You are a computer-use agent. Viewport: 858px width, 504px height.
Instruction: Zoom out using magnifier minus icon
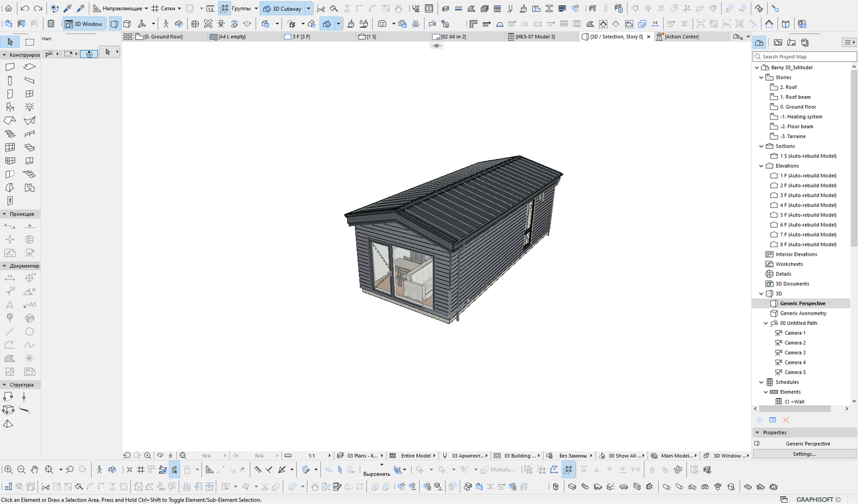pos(21,470)
